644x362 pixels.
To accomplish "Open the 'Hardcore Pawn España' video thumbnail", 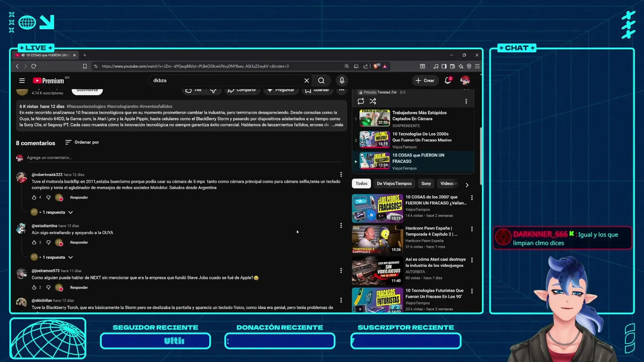I will (377, 239).
